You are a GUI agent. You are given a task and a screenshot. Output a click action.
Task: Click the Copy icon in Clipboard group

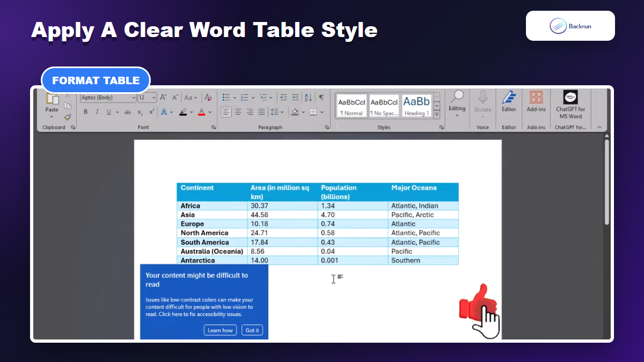68,106
